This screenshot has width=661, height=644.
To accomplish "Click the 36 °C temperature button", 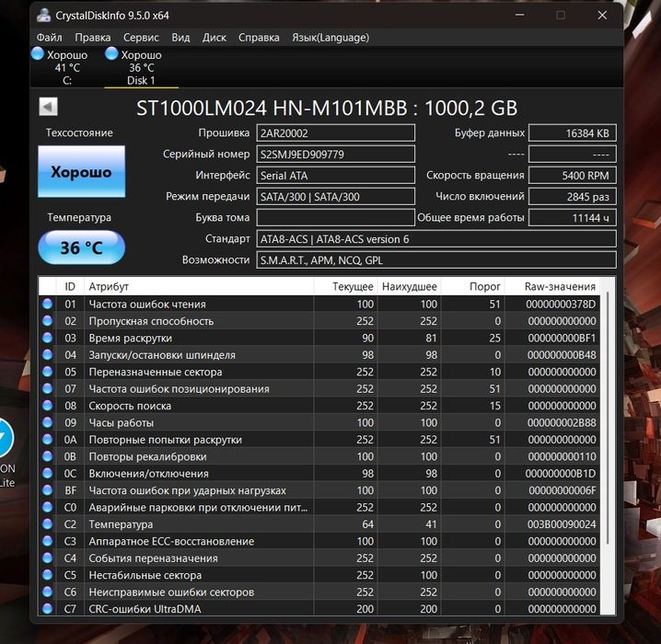I will [81, 247].
